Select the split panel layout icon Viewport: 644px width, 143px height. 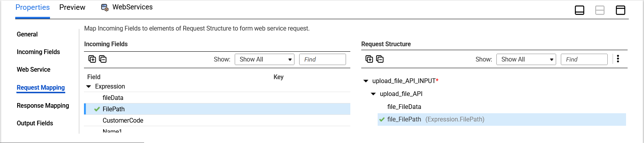[x=600, y=10]
